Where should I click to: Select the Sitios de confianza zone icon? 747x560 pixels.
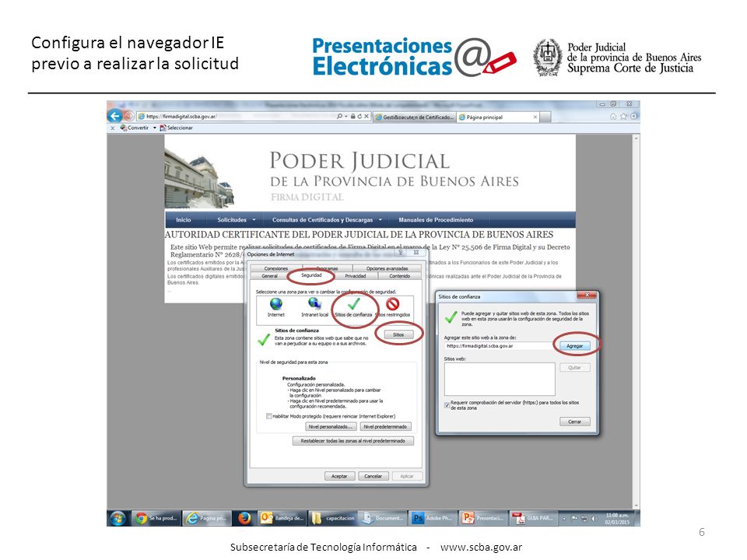pyautogui.click(x=353, y=304)
